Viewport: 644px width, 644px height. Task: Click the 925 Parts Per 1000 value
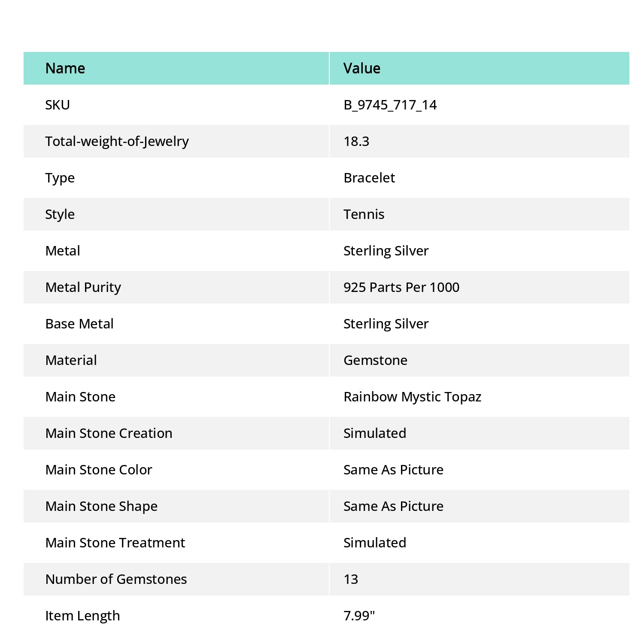coord(401,287)
